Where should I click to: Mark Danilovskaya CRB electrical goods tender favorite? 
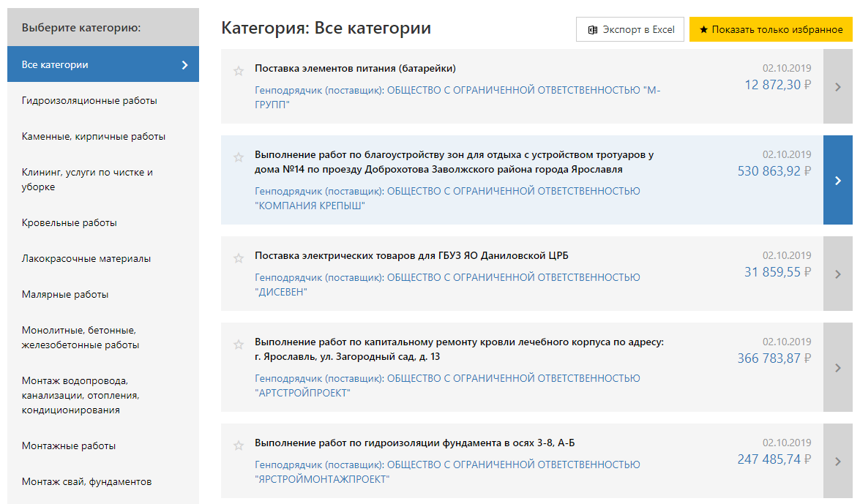tap(238, 258)
